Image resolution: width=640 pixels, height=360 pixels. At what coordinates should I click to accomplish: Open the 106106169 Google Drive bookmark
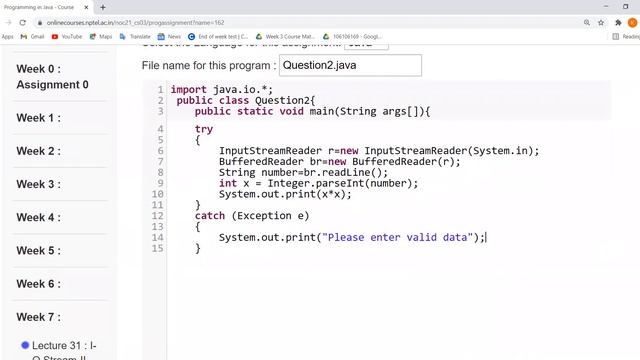coord(352,37)
